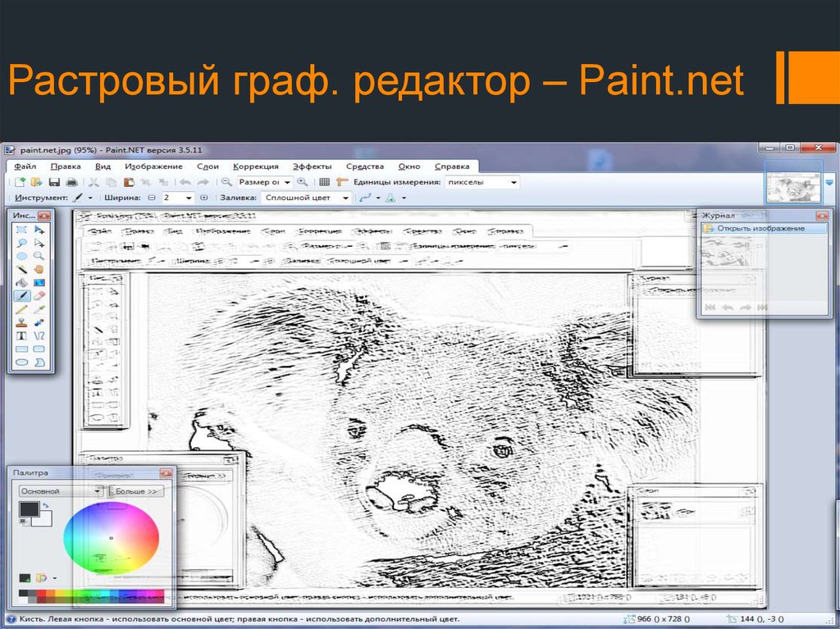Select the Zoom magnifier tool in Tools panel
Image resolution: width=840 pixels, height=629 pixels.
(x=39, y=256)
